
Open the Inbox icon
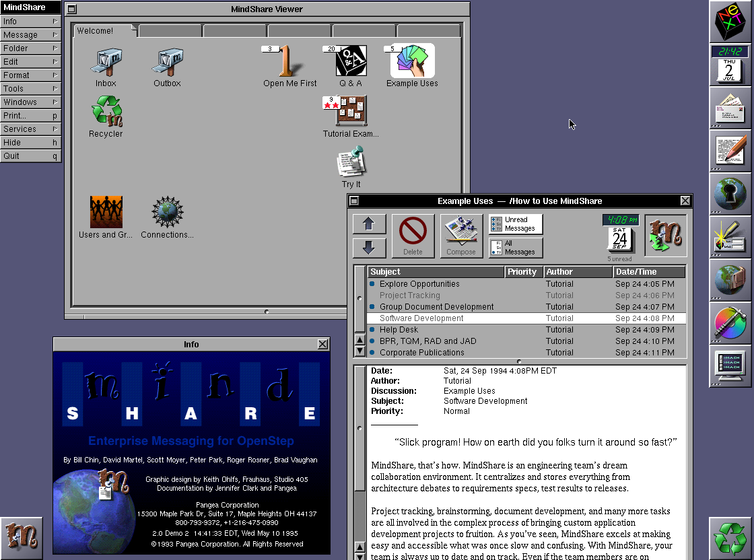point(106,63)
